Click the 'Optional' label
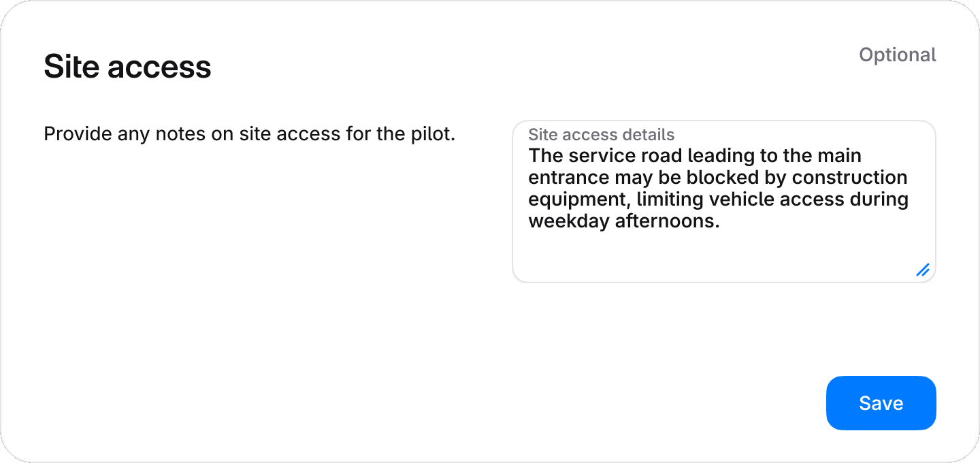980x463 pixels. [x=898, y=54]
